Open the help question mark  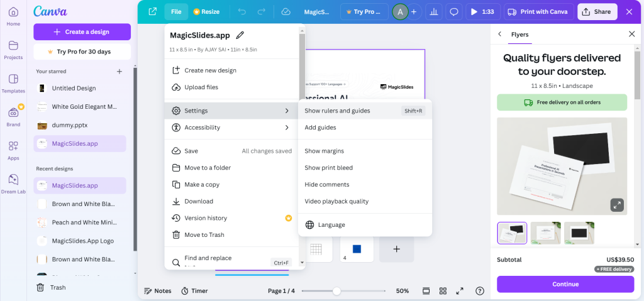(480, 291)
